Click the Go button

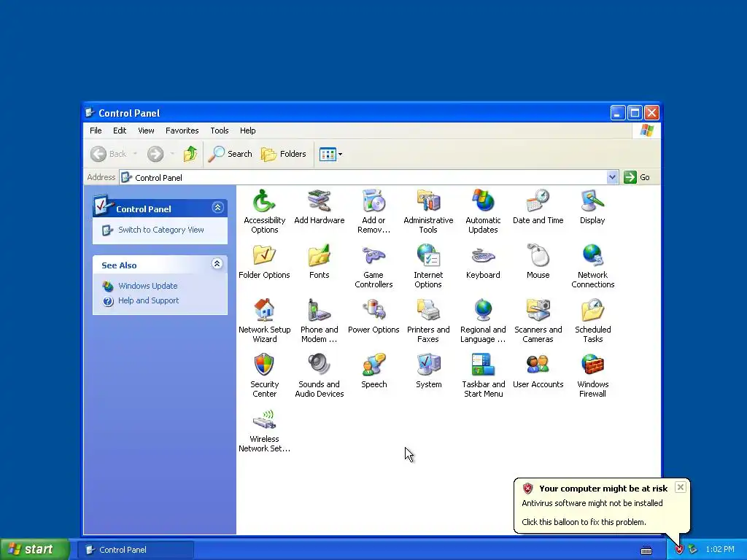(x=637, y=177)
